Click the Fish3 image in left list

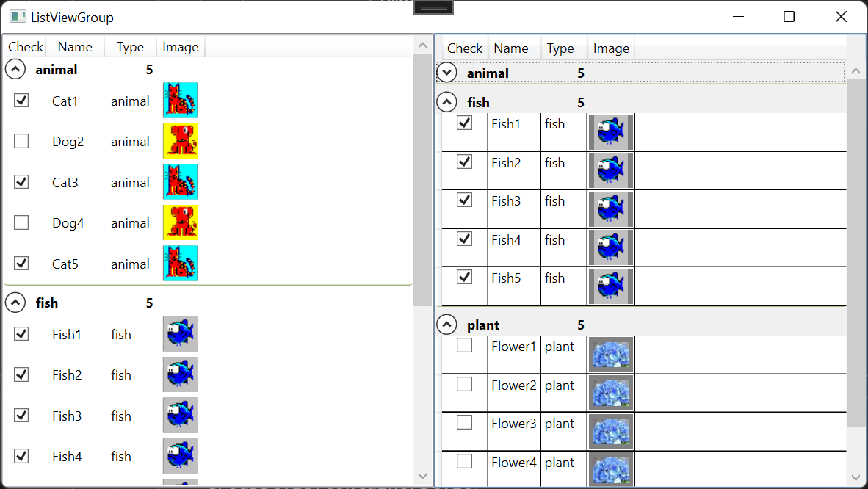coord(181,416)
